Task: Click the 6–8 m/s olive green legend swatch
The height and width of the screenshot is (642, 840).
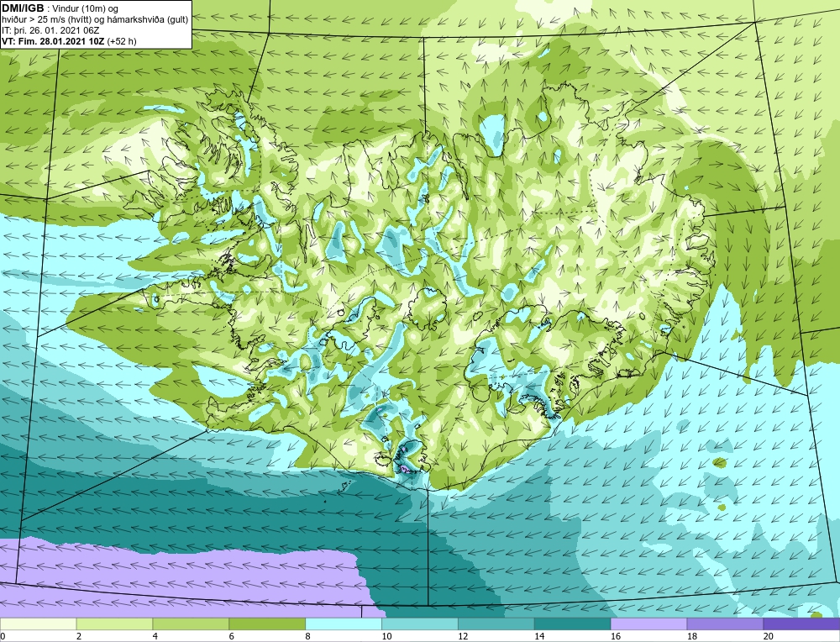Action: pos(267,624)
